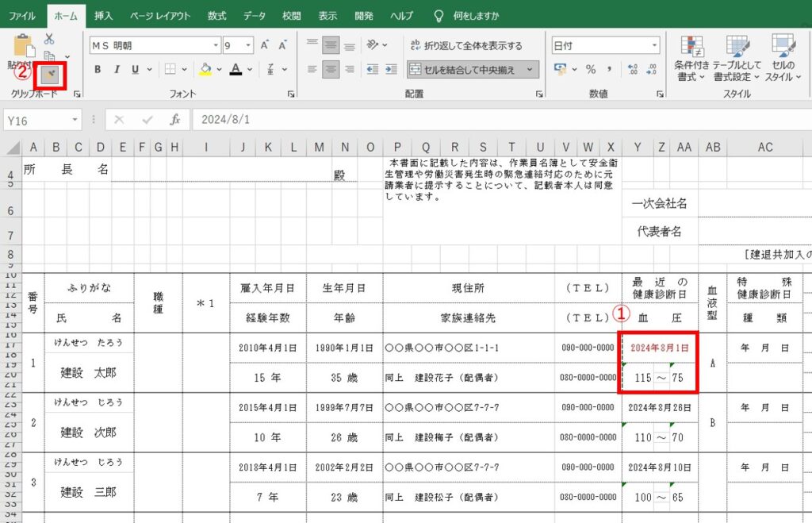Open the font name MS 明朝 dropdown

coord(216,45)
